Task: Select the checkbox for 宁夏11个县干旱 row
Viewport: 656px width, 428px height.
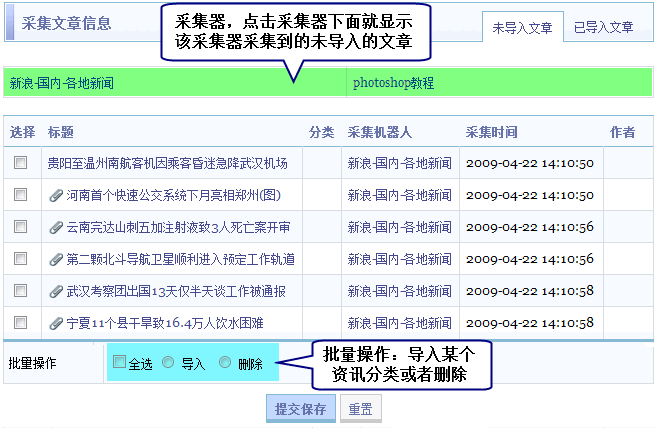Action: 21,323
